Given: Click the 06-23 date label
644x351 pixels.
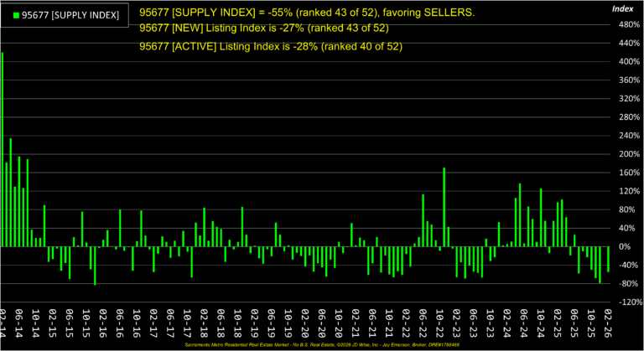Looking at the screenshot, I should coord(474,323).
